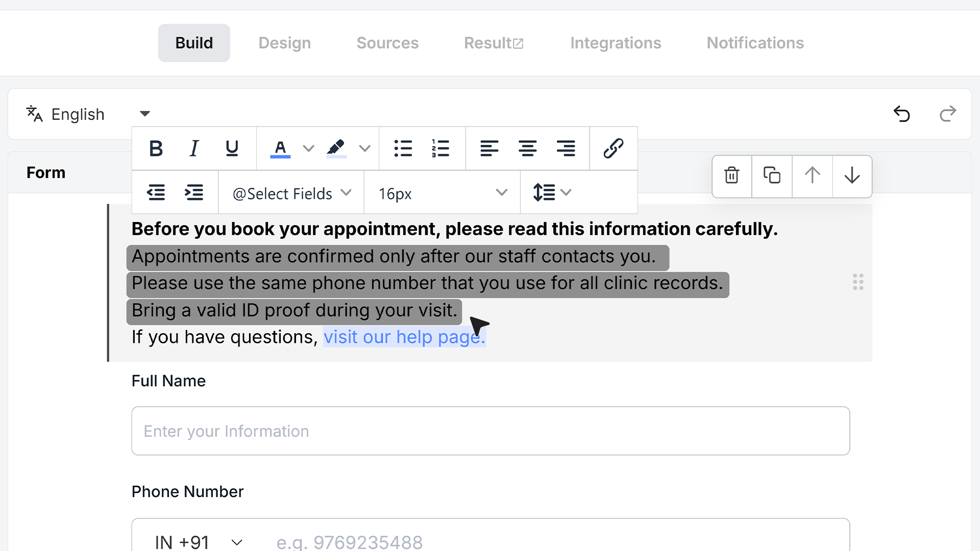Click the Full Name input field
980x551 pixels.
[x=491, y=431]
